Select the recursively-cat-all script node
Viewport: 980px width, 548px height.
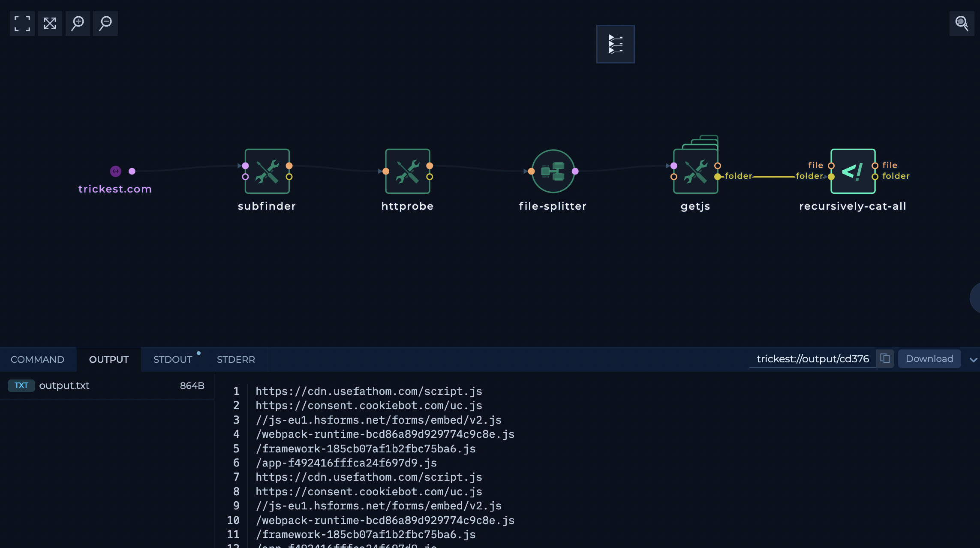(x=853, y=172)
